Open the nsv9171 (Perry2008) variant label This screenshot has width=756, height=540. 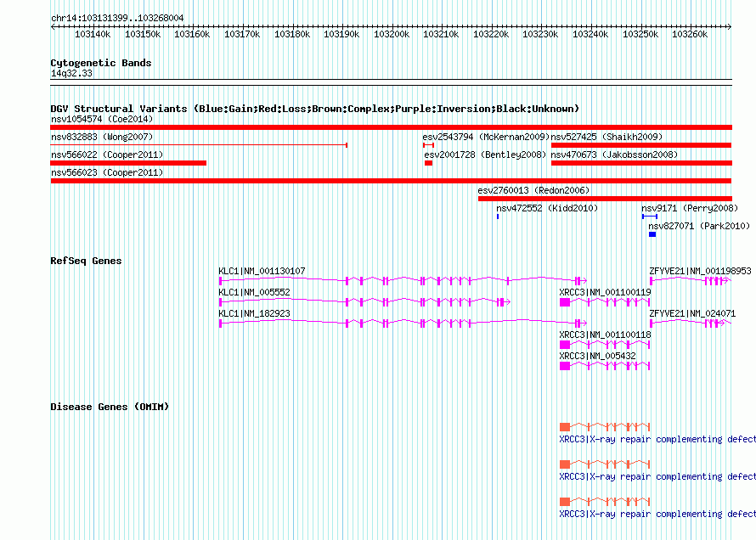[690, 208]
